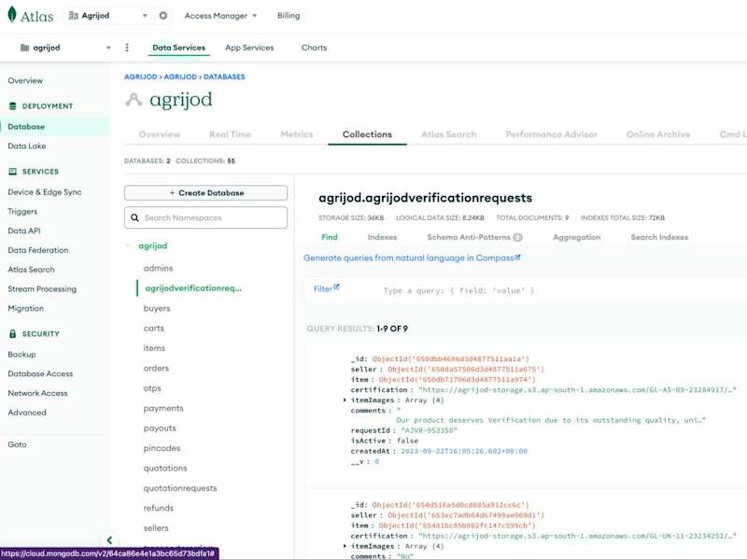Open Data Lake in sidebar

(x=27, y=147)
